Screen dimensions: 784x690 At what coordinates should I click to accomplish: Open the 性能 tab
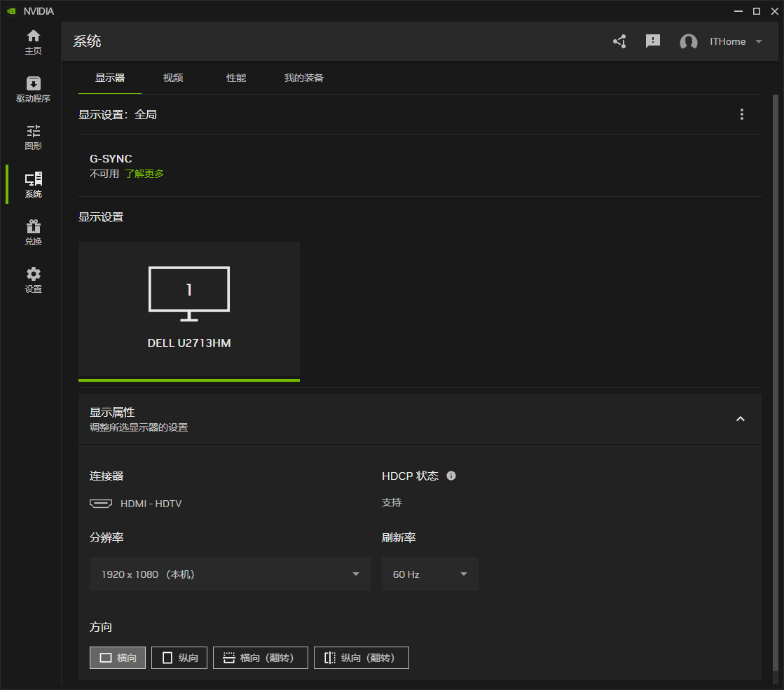tap(236, 78)
